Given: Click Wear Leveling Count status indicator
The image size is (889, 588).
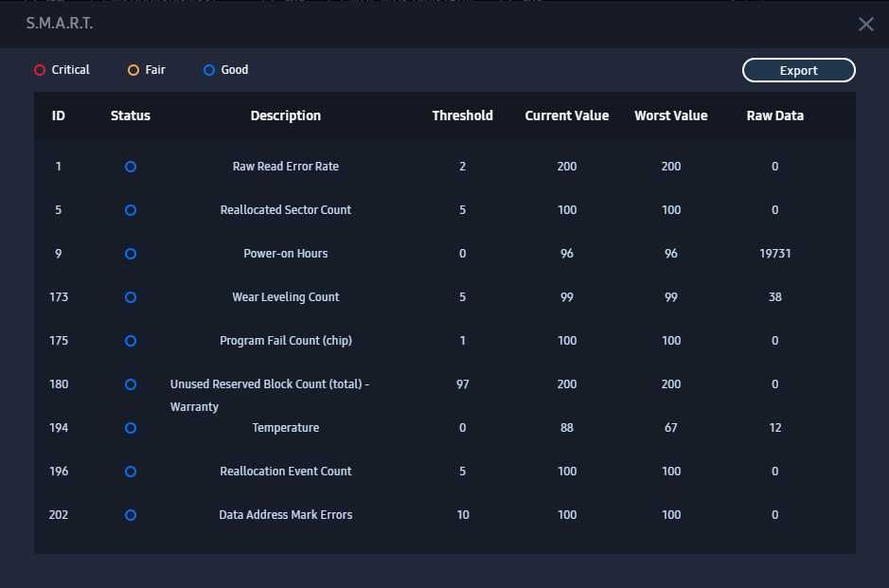Looking at the screenshot, I should click(131, 297).
